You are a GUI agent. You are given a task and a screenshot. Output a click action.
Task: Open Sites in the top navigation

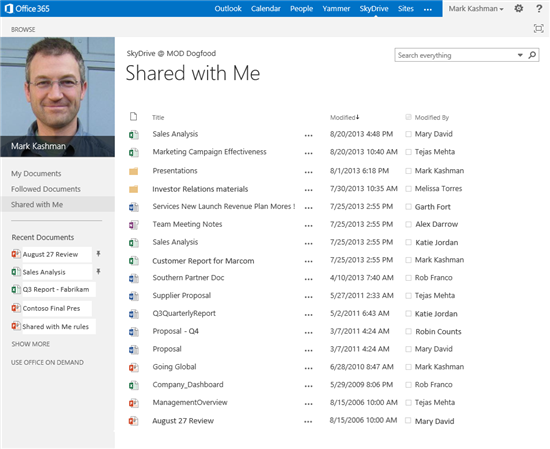click(405, 8)
